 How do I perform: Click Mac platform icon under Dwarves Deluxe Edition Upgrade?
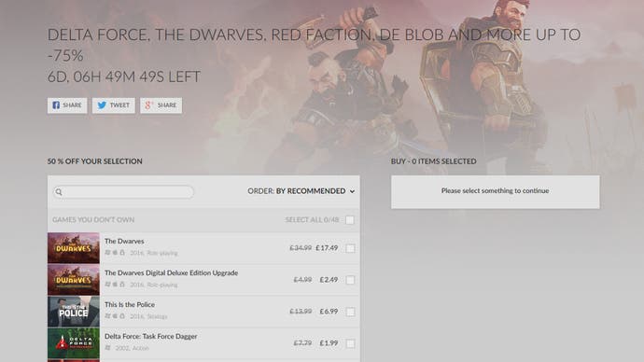[x=115, y=285]
